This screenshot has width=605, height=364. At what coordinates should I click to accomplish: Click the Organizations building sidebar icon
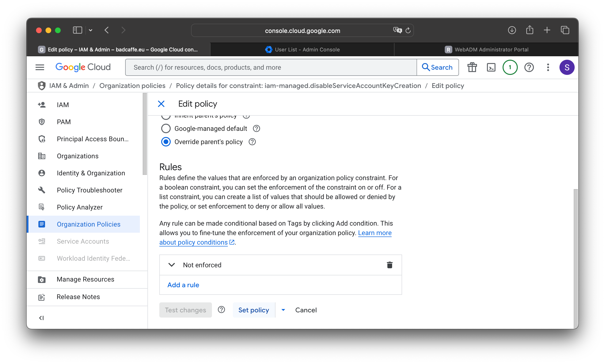42,156
